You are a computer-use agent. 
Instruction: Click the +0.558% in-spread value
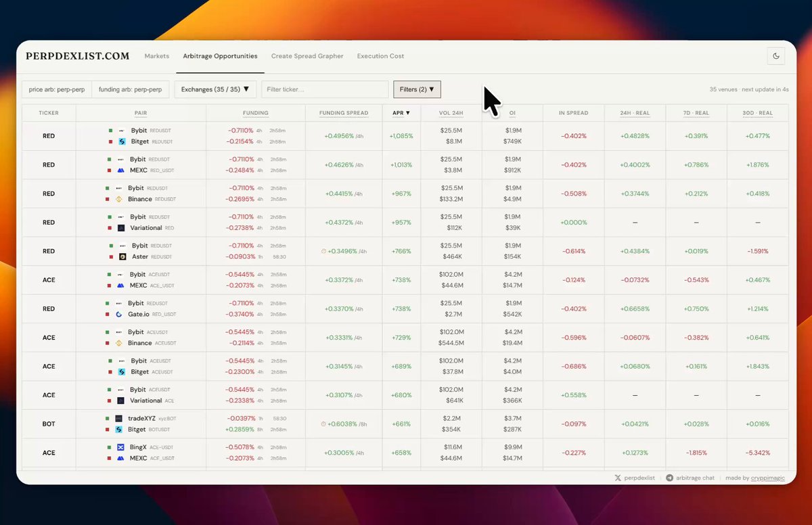[574, 395]
